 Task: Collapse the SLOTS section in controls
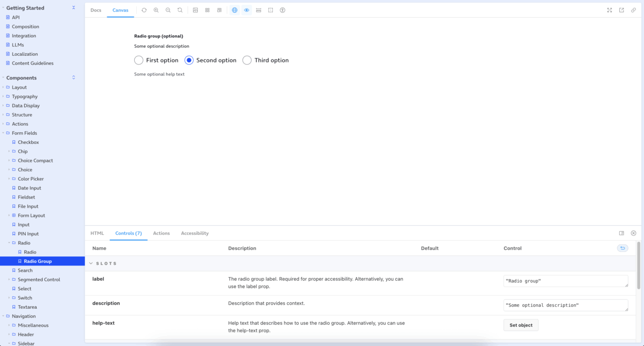click(91, 264)
